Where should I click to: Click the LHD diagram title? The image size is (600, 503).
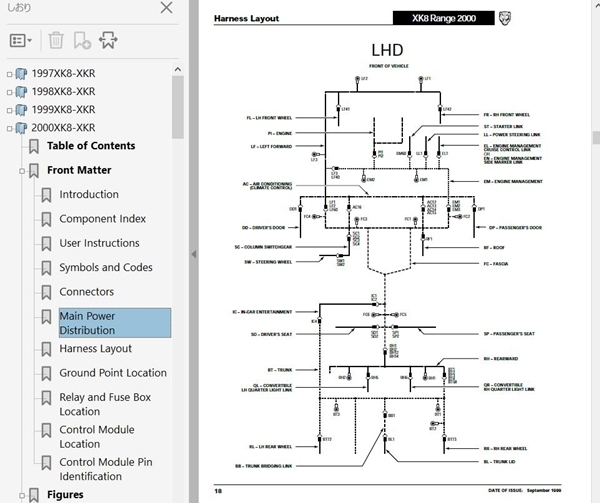tap(387, 50)
